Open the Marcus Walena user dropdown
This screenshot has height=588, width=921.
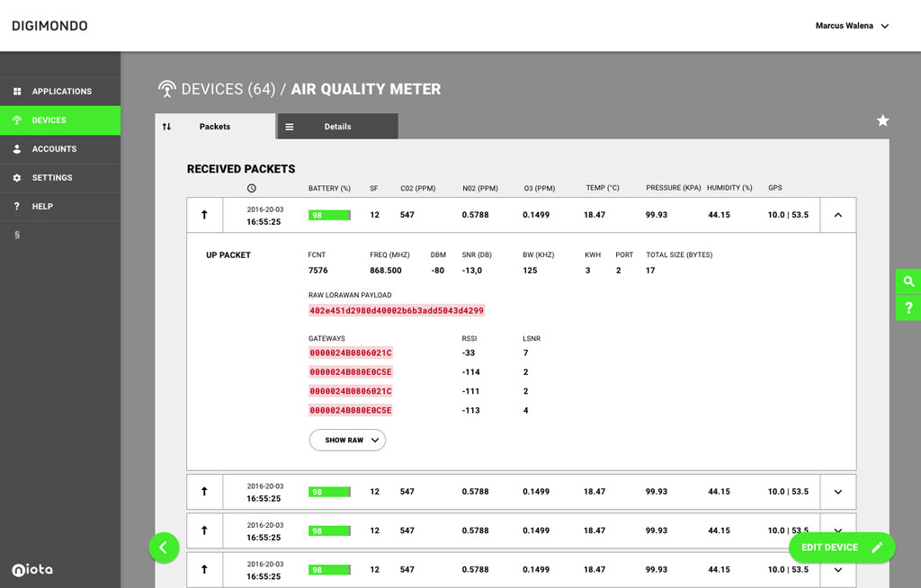tap(852, 26)
